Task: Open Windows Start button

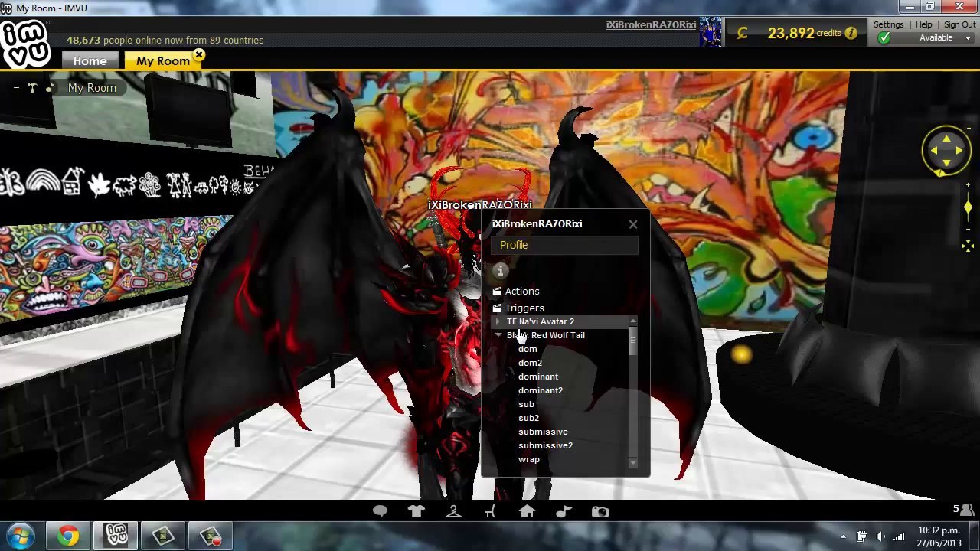Action: 21,536
